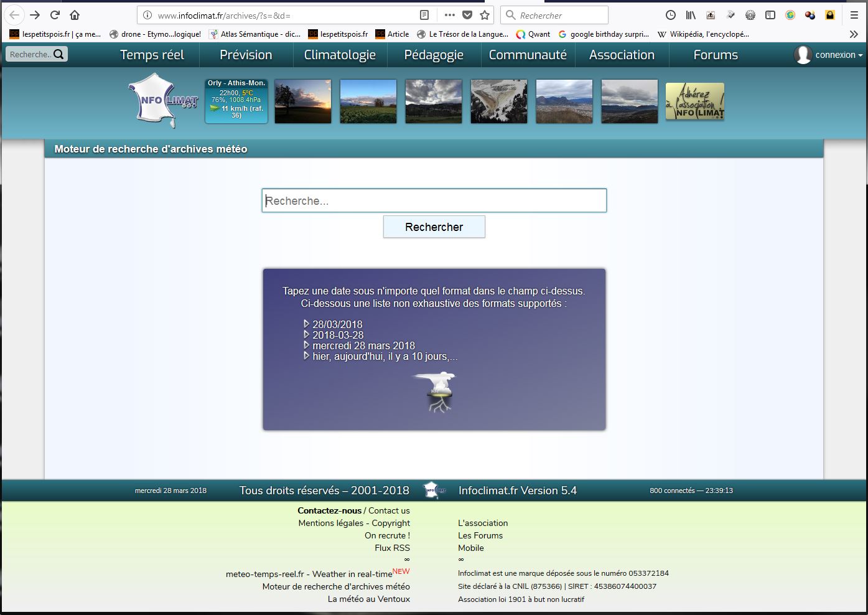Viewport: 868px width, 615px height.
Task: Open the Firefox hamburger menu
Action: [854, 15]
